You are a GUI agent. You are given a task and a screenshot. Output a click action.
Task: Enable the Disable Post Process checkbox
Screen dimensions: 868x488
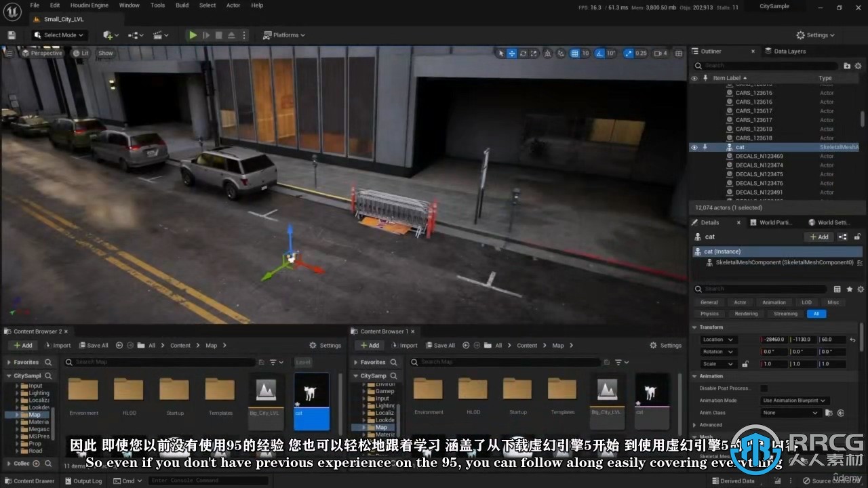point(764,388)
